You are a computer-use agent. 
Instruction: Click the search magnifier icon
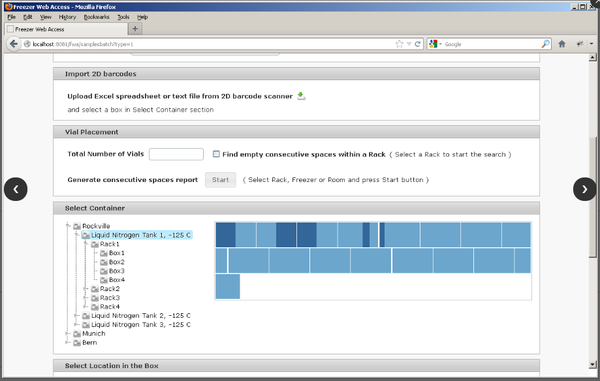point(545,44)
